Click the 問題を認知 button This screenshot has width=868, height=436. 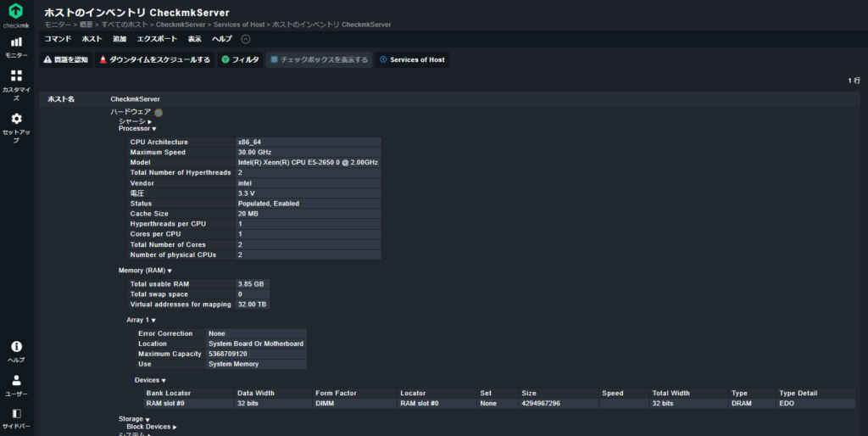66,60
